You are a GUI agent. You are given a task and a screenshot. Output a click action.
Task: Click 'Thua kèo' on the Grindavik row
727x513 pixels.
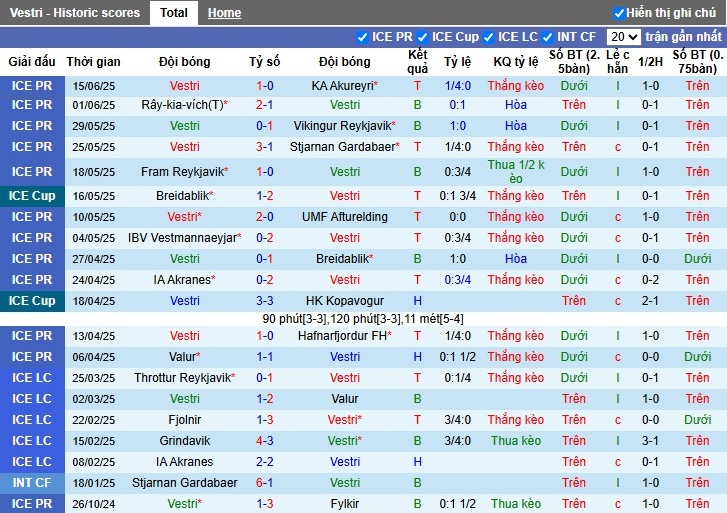(x=516, y=441)
